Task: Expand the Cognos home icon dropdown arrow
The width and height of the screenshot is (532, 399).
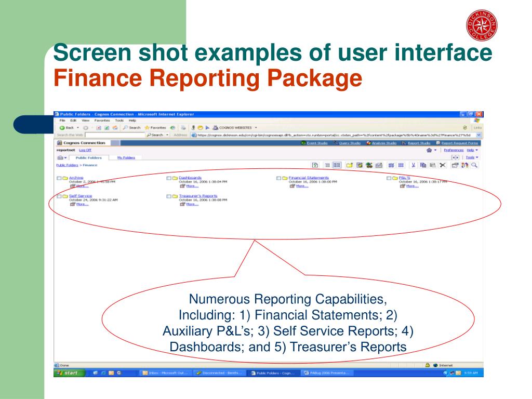Action: click(435, 150)
